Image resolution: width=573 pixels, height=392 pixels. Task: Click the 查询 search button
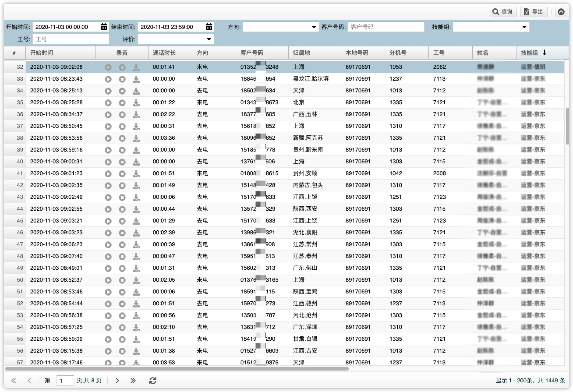(503, 12)
